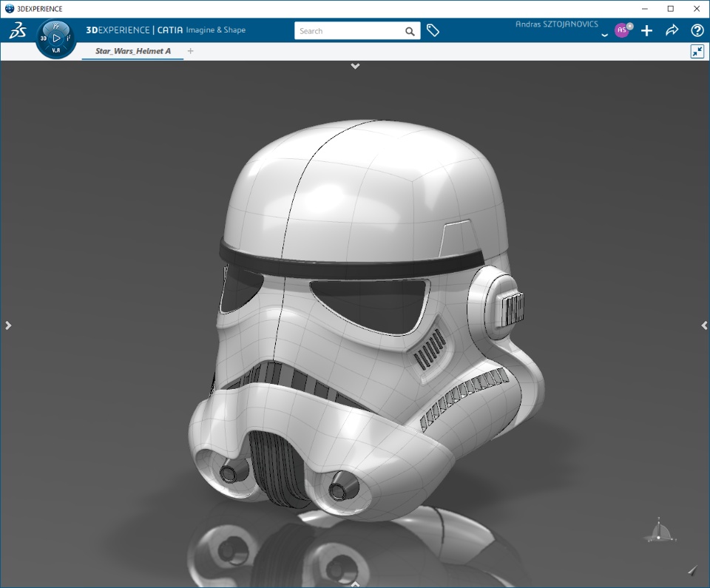Click the 3D robot axis manipulator
The width and height of the screenshot is (710, 588).
(x=659, y=531)
